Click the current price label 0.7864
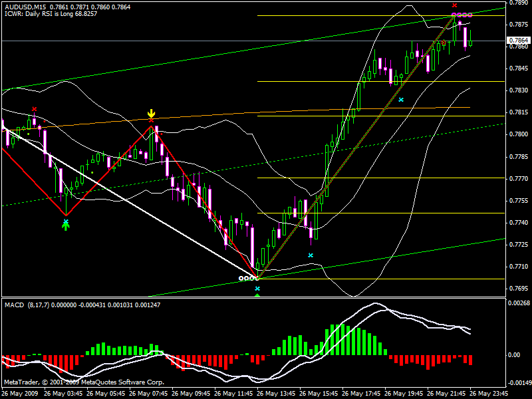This screenshot has width=532, height=399. tap(519, 41)
